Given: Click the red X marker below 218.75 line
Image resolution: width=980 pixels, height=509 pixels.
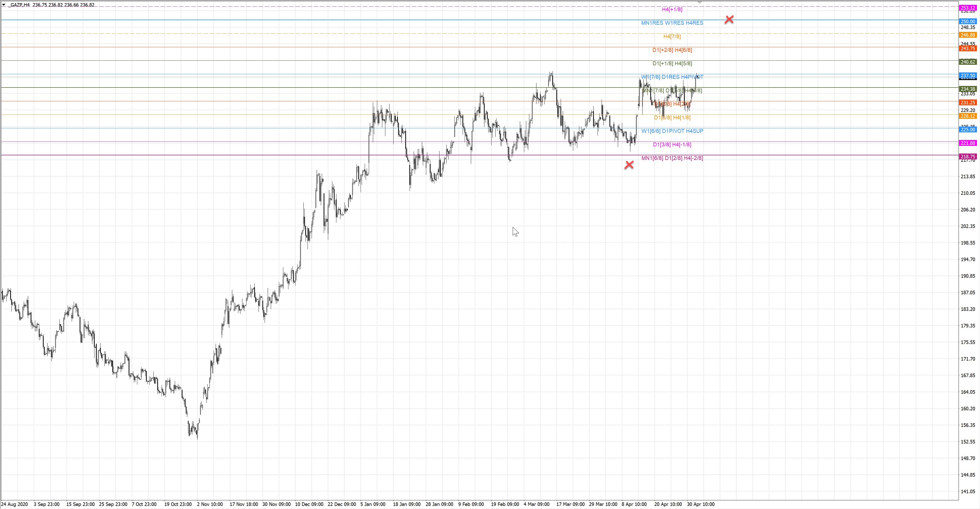Looking at the screenshot, I should coord(629,164).
